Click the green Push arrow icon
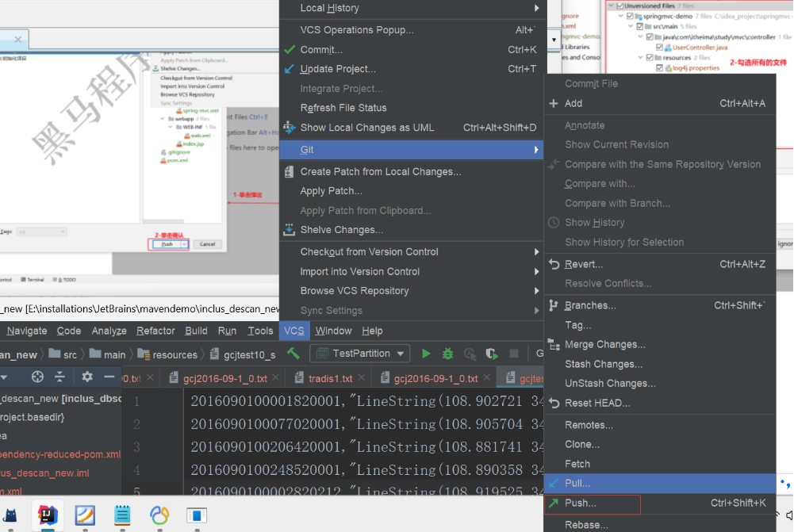794x532 pixels. 554,503
